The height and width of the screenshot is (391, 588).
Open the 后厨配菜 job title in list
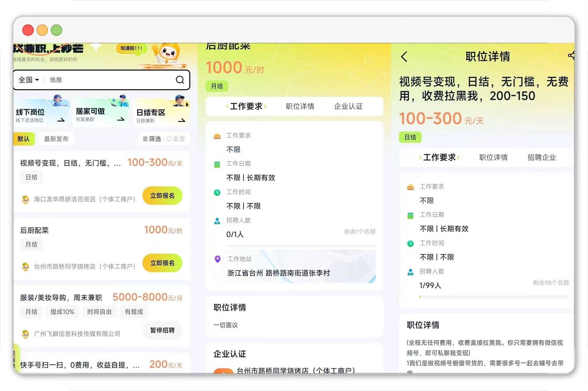point(34,230)
